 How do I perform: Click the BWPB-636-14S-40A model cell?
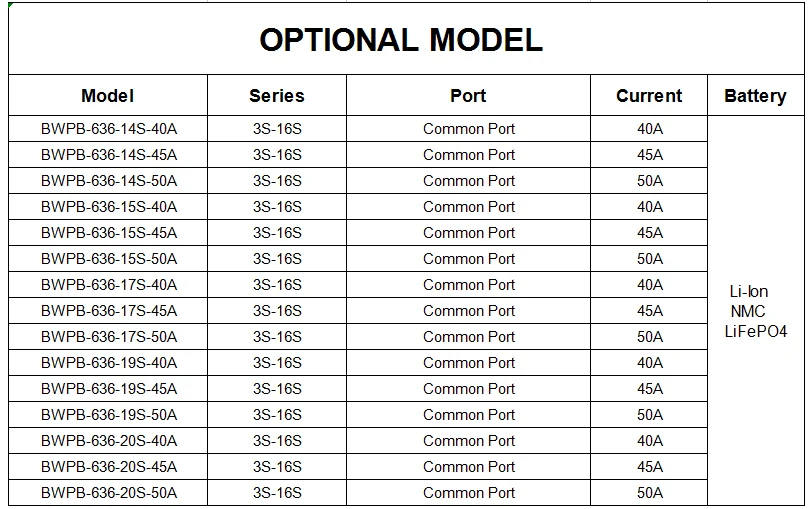(109, 129)
